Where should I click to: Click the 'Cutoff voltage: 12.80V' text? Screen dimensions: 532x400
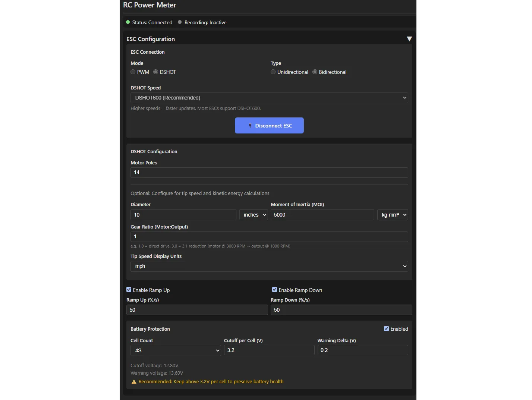(x=154, y=365)
